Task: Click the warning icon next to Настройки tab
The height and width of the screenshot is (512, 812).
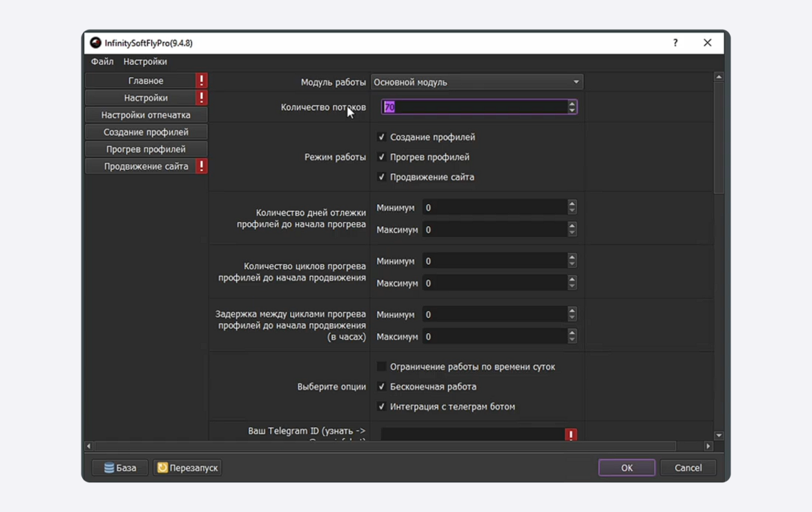Action: tap(202, 98)
